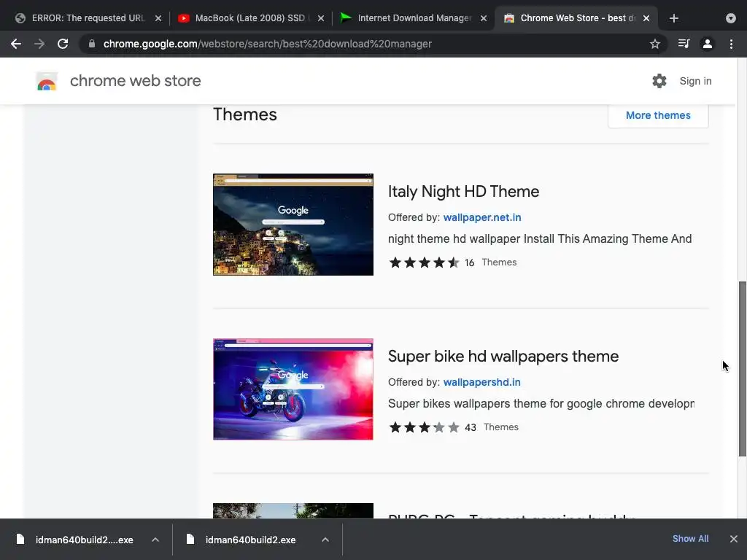Switch to the ERROR: The requested URL tab
The image size is (747, 560).
[x=88, y=18]
